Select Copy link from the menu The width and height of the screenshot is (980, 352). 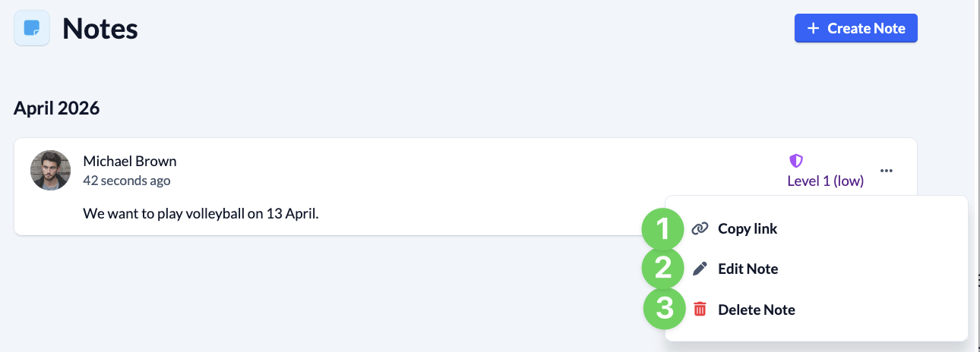coord(748,228)
